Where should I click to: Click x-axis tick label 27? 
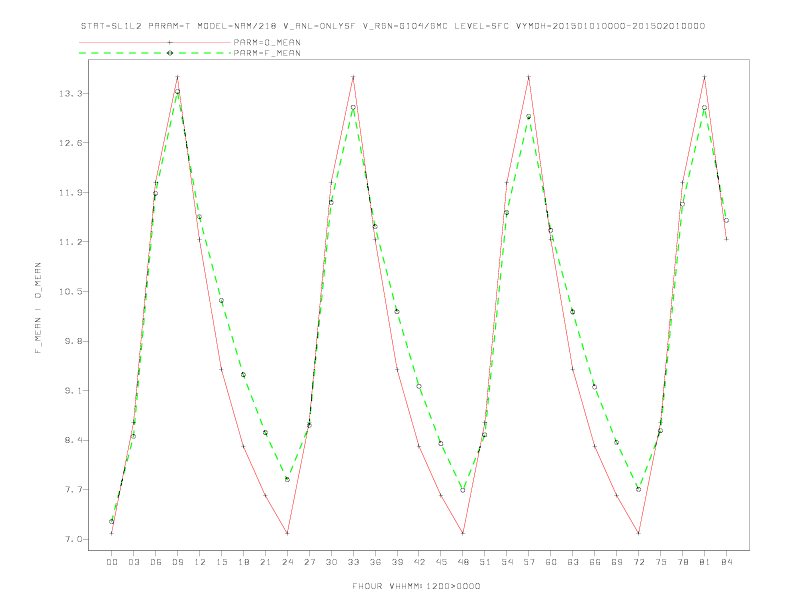pos(310,562)
